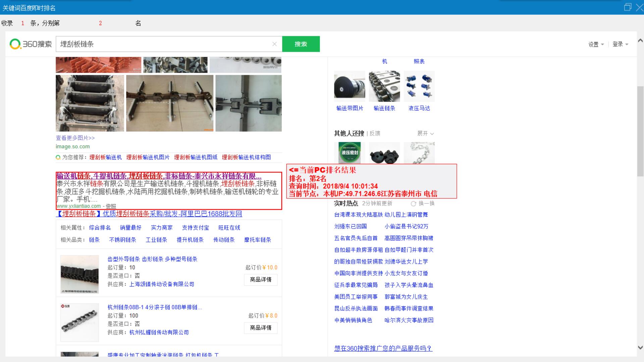
Task: Open the 查看更多图片 link
Action: point(75,138)
